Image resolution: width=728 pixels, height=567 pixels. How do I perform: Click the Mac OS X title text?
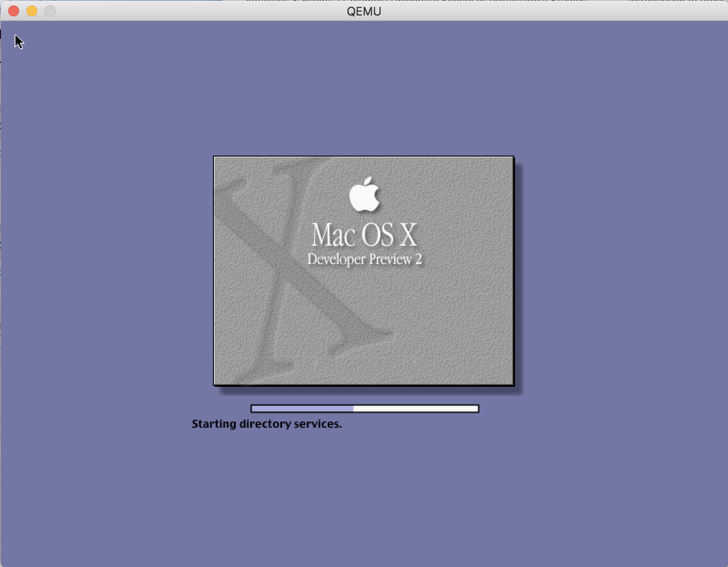(x=364, y=235)
